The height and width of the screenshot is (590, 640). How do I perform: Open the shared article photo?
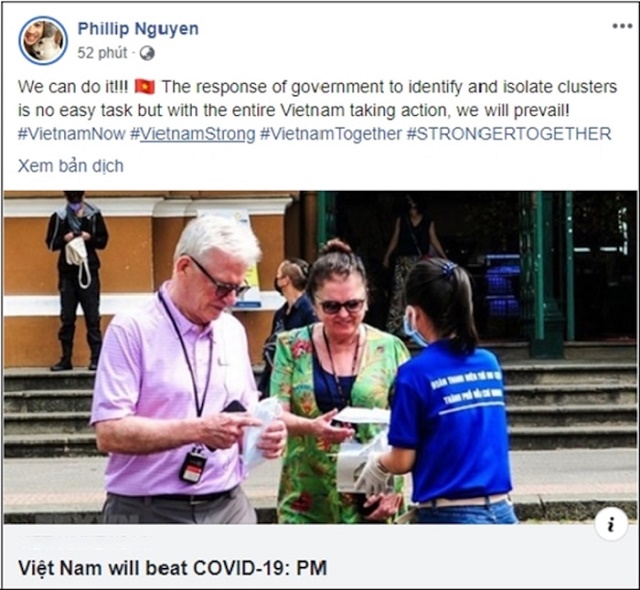[x=320, y=357]
